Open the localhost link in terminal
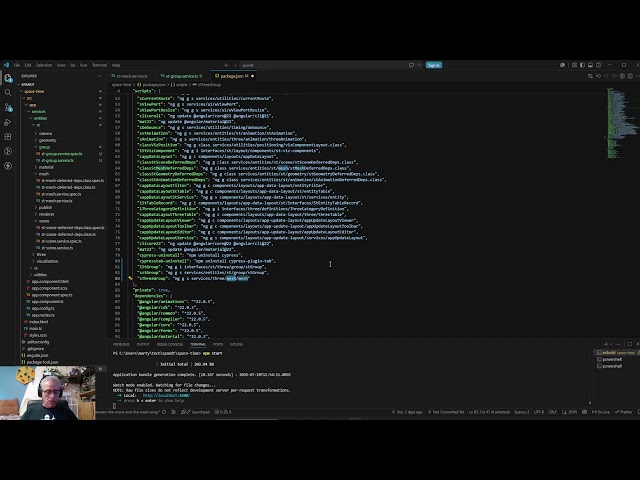Viewport: 640px width, 480px height. coord(166,395)
